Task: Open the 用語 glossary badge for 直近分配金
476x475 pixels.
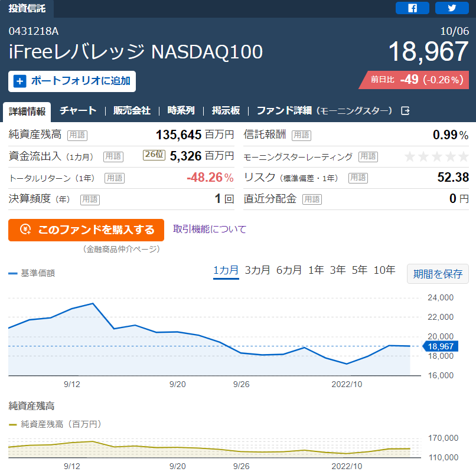Action: (x=312, y=199)
